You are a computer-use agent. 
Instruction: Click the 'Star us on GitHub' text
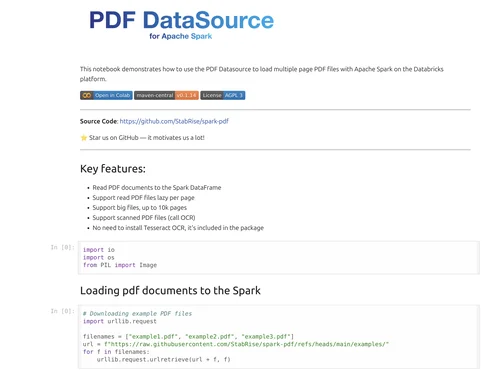pyautogui.click(x=147, y=138)
